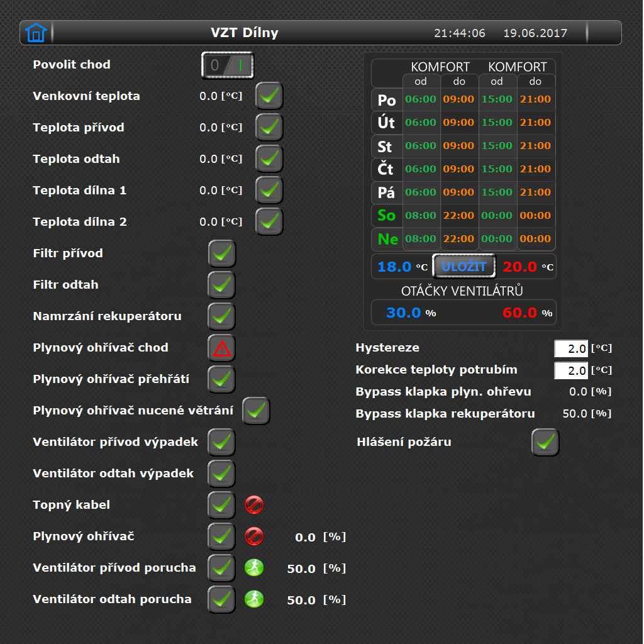Image resolution: width=644 pixels, height=644 pixels.
Task: Go to the home screen icon
Action: [36, 33]
